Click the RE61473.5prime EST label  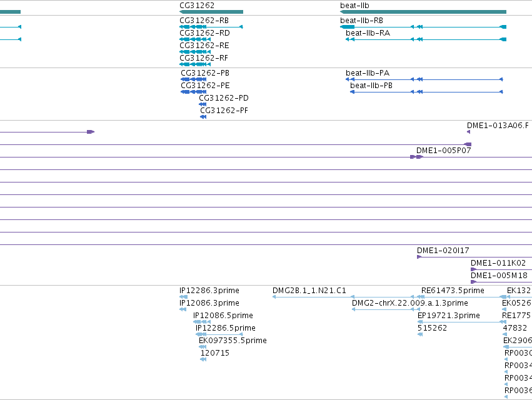click(x=453, y=291)
